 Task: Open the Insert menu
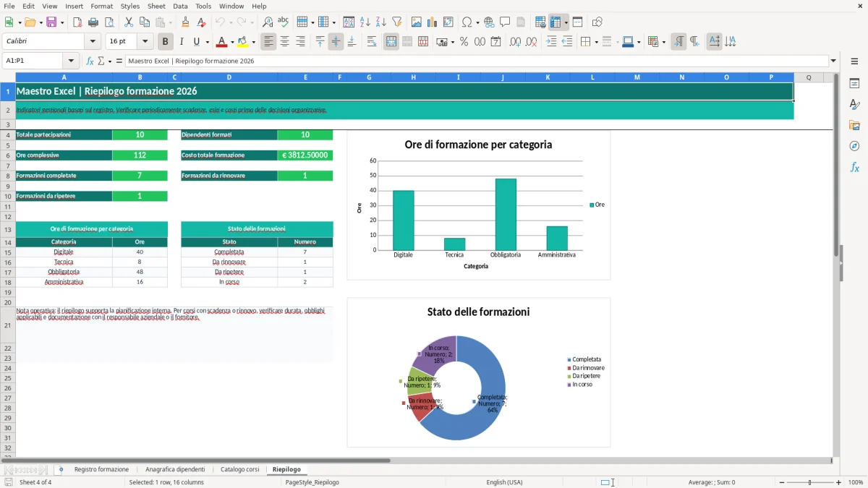point(74,6)
